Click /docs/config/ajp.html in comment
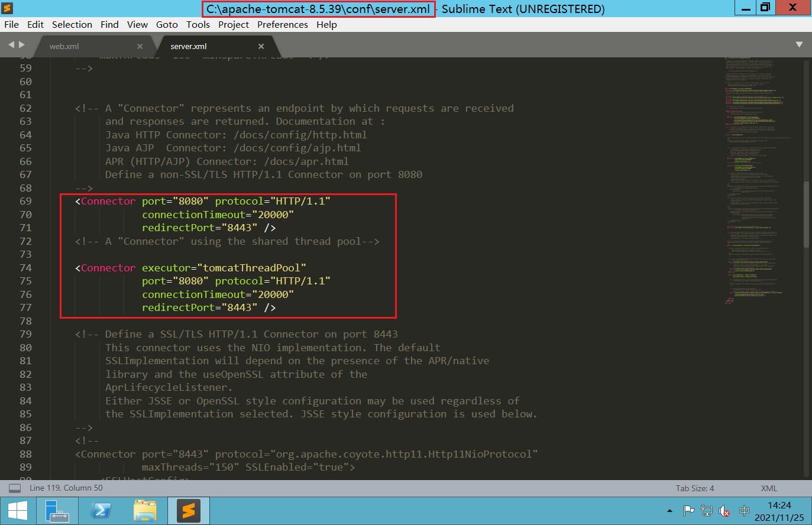This screenshot has width=812, height=525. (x=297, y=148)
